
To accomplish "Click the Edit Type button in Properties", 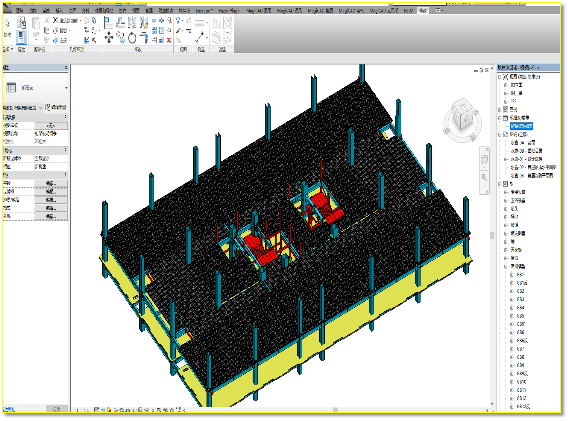I will point(56,108).
